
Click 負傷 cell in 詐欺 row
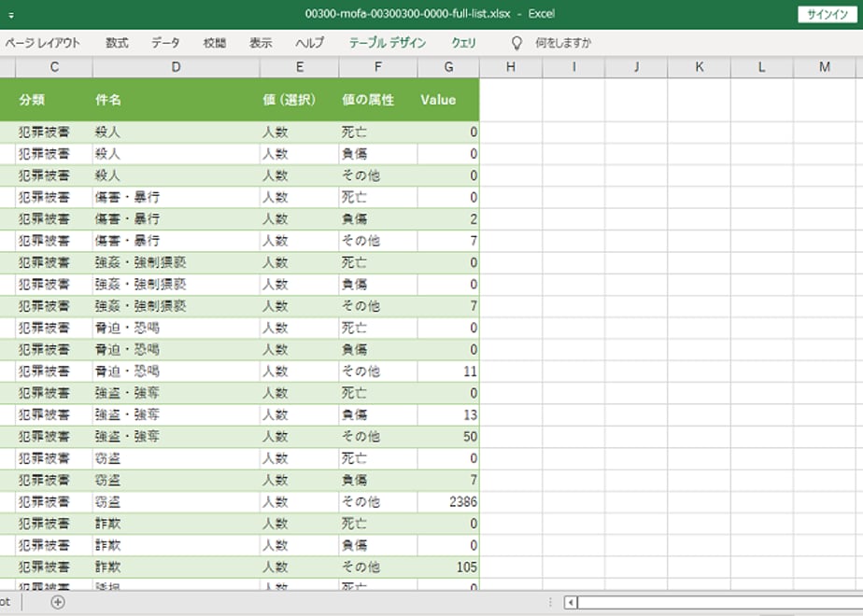point(378,545)
